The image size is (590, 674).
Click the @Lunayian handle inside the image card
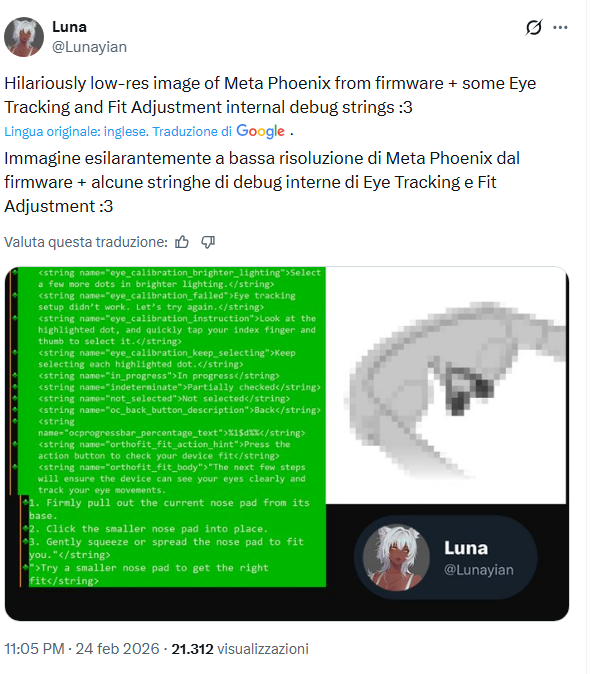479,570
